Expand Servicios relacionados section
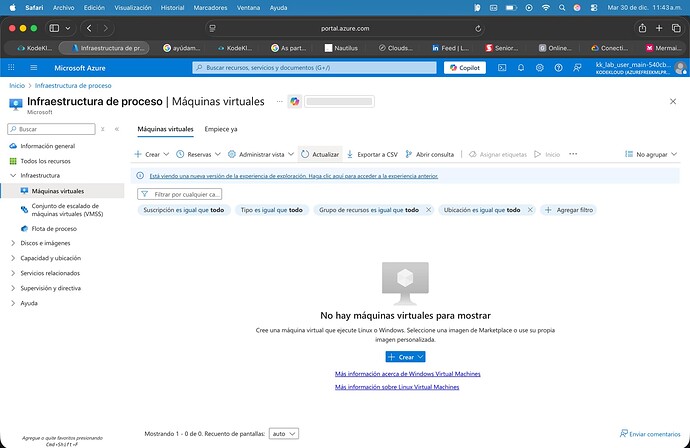 (x=13, y=273)
